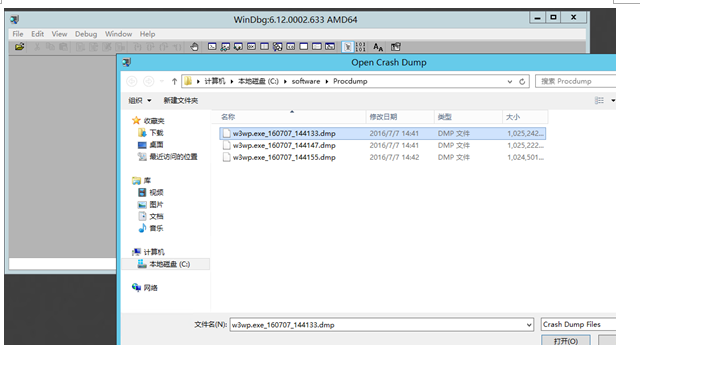This screenshot has height=368, width=706.
Task: Select file w3wp.exe_160707_144155.dmp
Action: (x=383, y=157)
